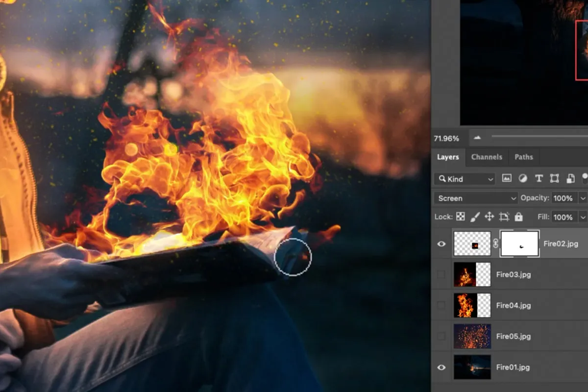Viewport: 588px width, 392px height.
Task: Toggle visibility of Fire04.jpg layer
Action: tap(441, 305)
